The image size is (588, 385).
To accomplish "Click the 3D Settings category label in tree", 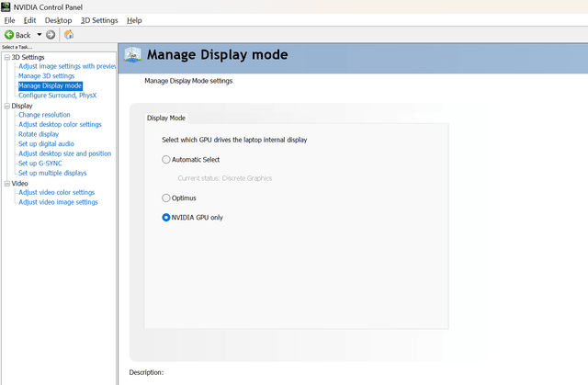I will point(28,57).
